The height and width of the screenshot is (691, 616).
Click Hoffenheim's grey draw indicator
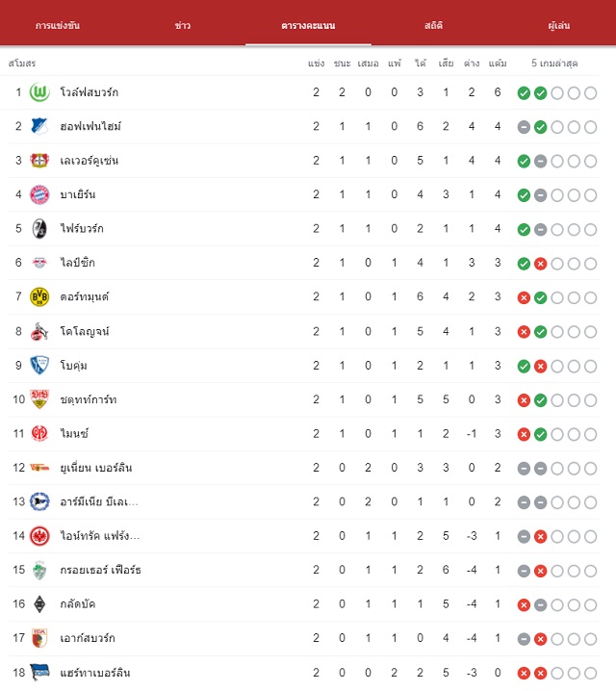coord(524,127)
